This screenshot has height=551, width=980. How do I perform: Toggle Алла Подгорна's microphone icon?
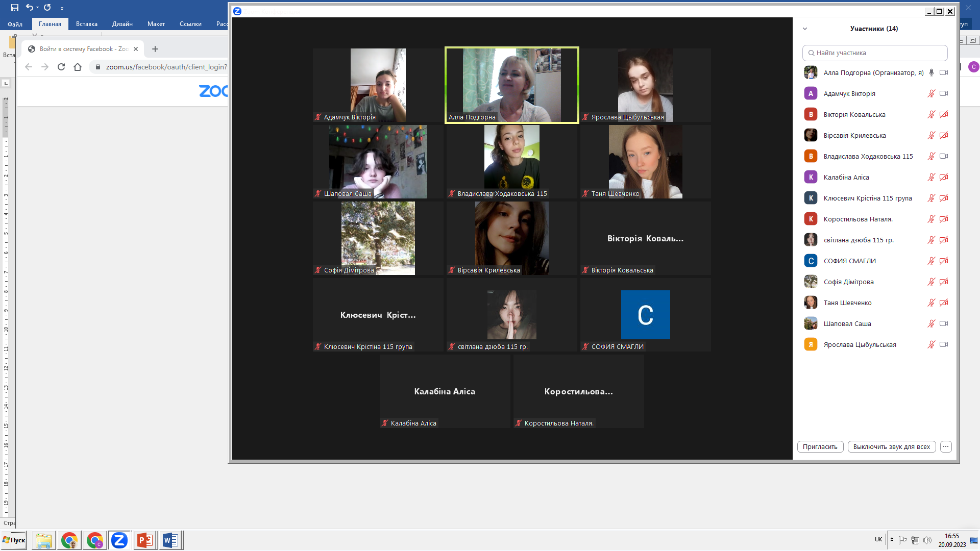[932, 72]
